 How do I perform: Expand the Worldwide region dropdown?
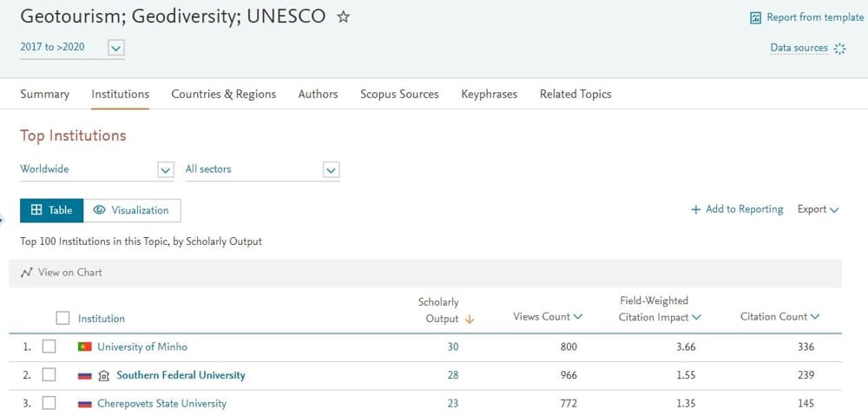166,170
